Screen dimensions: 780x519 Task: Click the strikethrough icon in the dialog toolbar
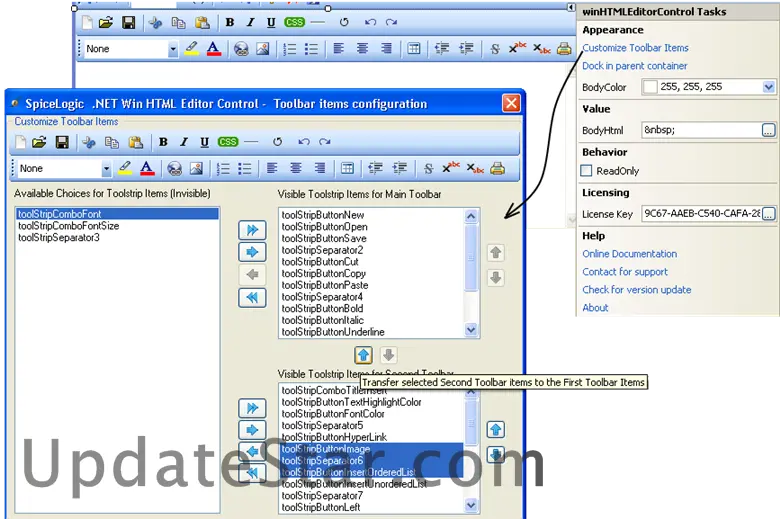pyautogui.click(x=428, y=169)
